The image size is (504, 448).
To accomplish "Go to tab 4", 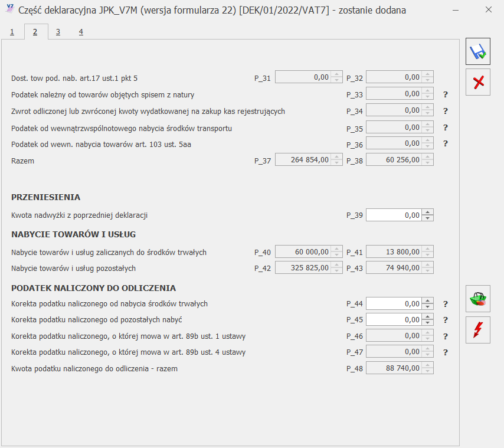I will click(x=81, y=32).
